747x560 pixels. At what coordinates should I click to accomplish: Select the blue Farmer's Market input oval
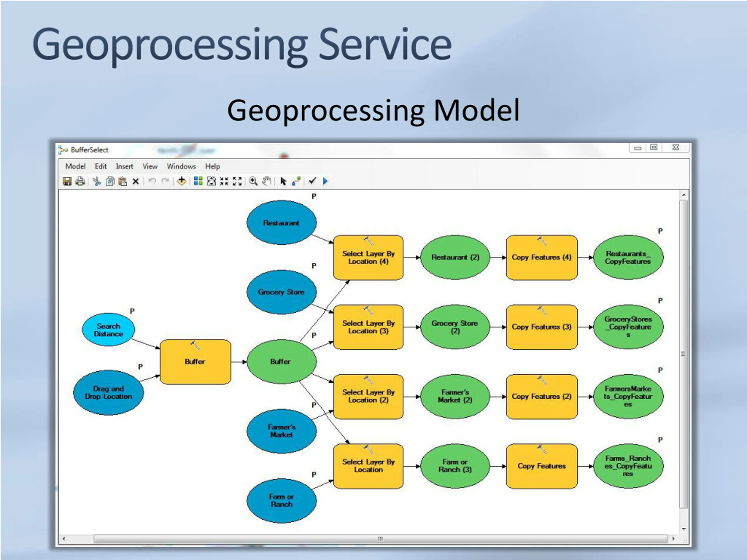(x=282, y=431)
